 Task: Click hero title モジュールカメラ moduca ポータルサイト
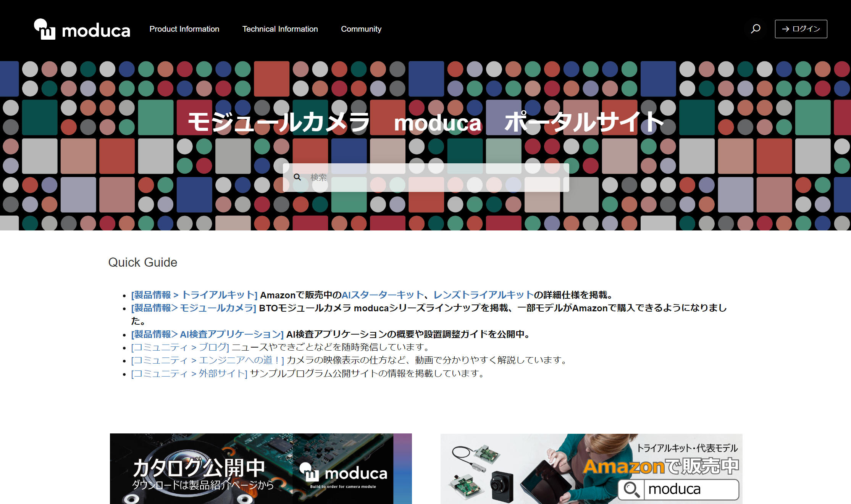(x=426, y=122)
